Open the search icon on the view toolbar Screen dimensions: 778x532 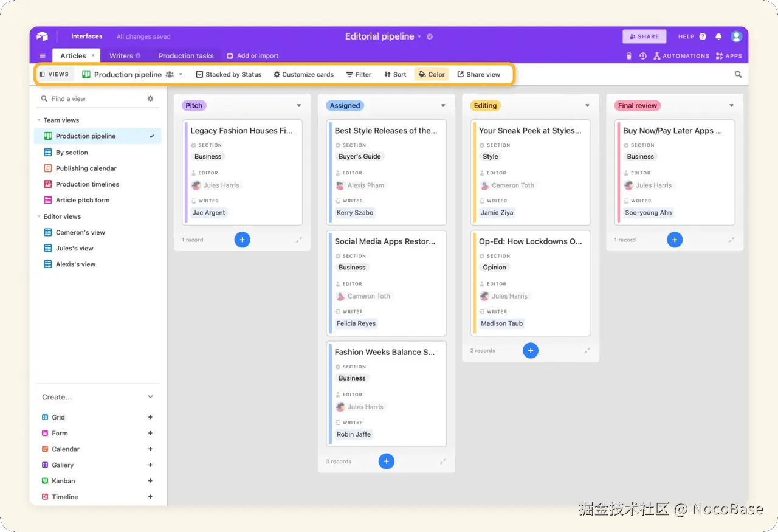(737, 74)
